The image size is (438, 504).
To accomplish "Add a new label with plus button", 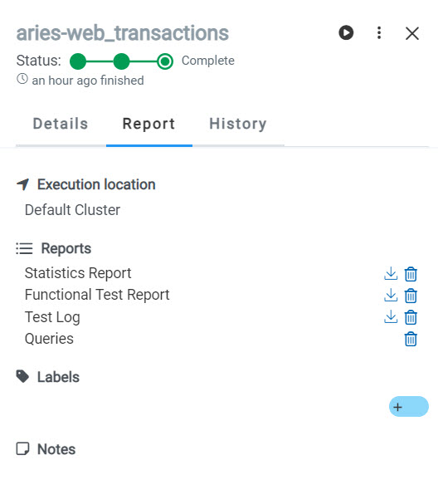I will point(409,407).
